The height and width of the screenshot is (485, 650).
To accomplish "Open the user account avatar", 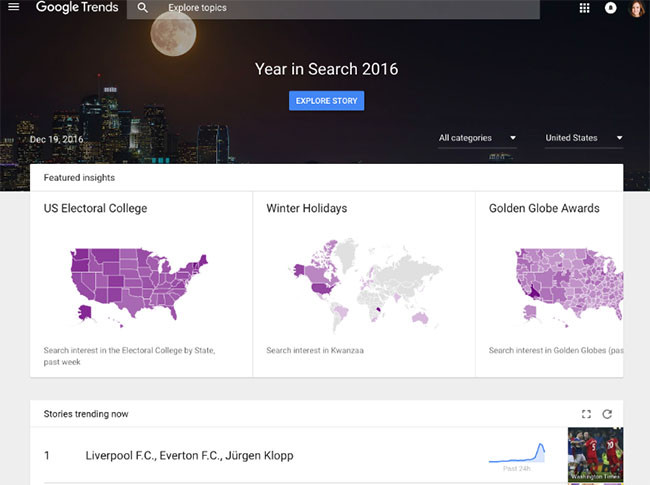I will click(637, 9).
